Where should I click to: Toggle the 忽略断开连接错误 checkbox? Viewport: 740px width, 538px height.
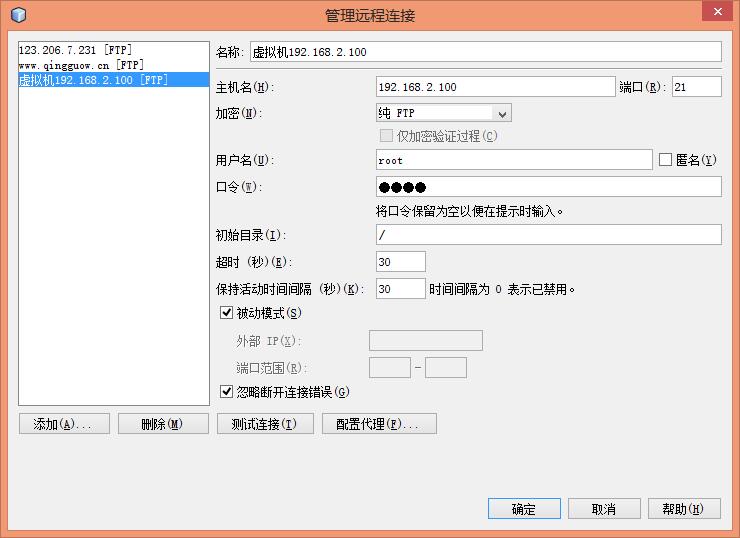[x=227, y=391]
